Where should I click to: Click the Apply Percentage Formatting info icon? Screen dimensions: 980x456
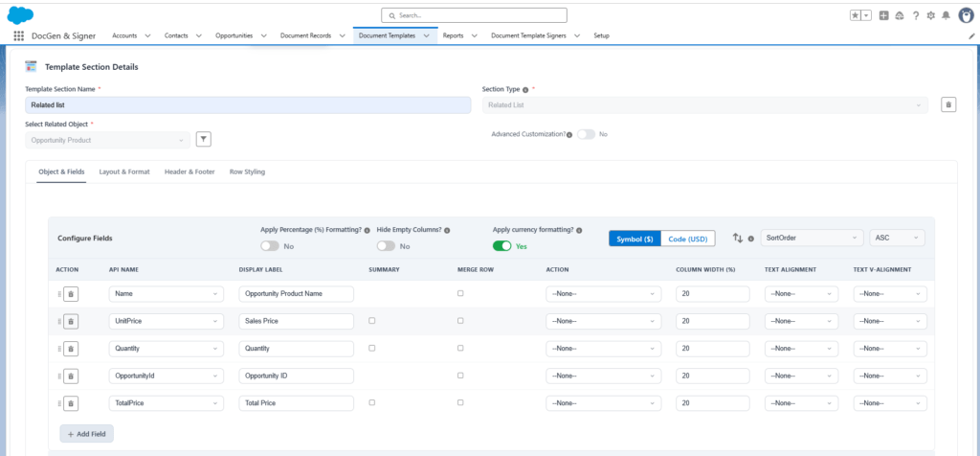click(x=367, y=230)
